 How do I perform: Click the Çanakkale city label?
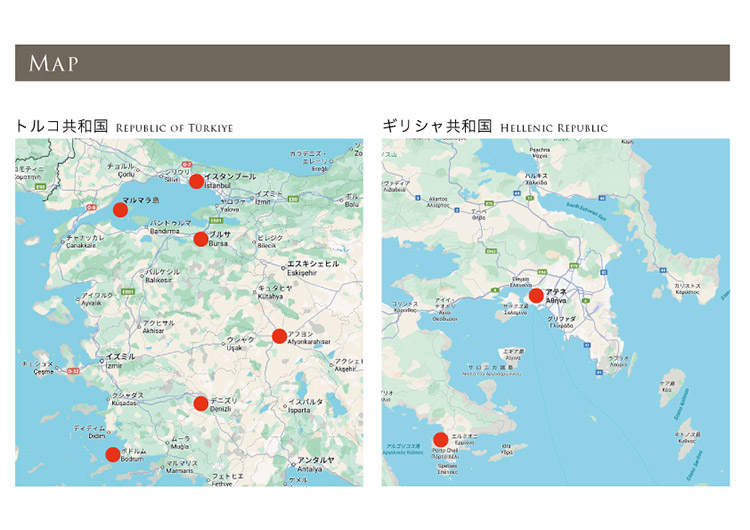coord(85,240)
